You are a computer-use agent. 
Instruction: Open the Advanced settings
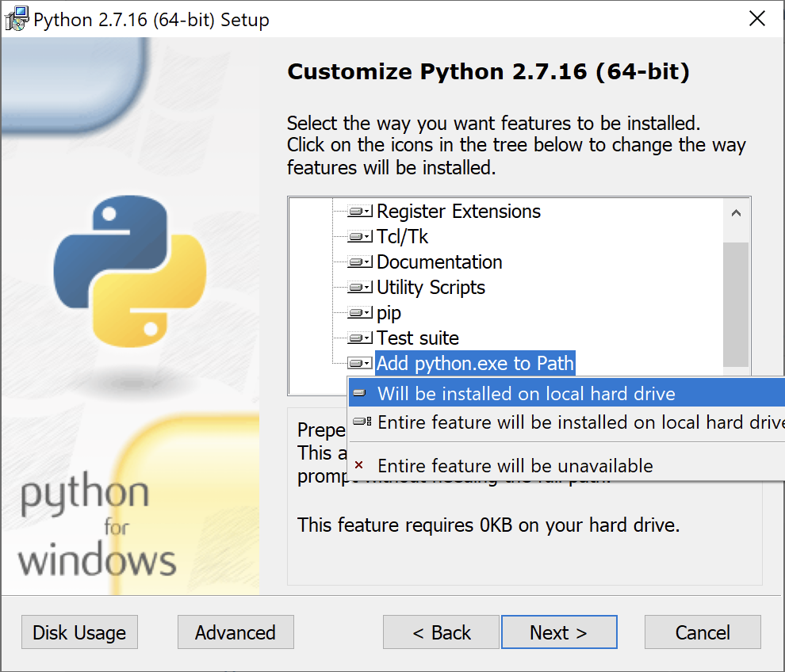point(235,632)
